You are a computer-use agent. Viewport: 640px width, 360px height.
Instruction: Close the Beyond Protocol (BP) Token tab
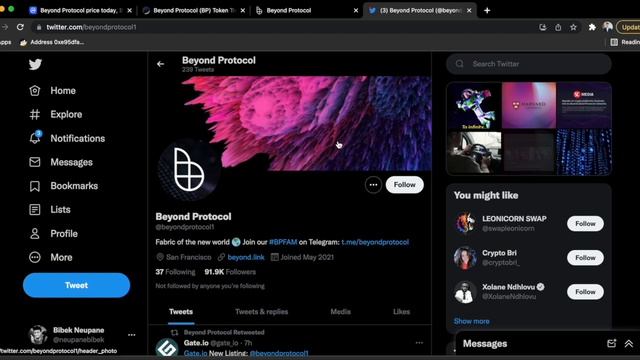click(x=243, y=11)
